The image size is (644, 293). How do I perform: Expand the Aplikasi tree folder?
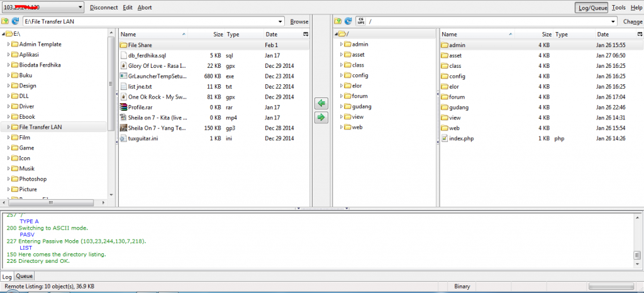pyautogui.click(x=9, y=55)
